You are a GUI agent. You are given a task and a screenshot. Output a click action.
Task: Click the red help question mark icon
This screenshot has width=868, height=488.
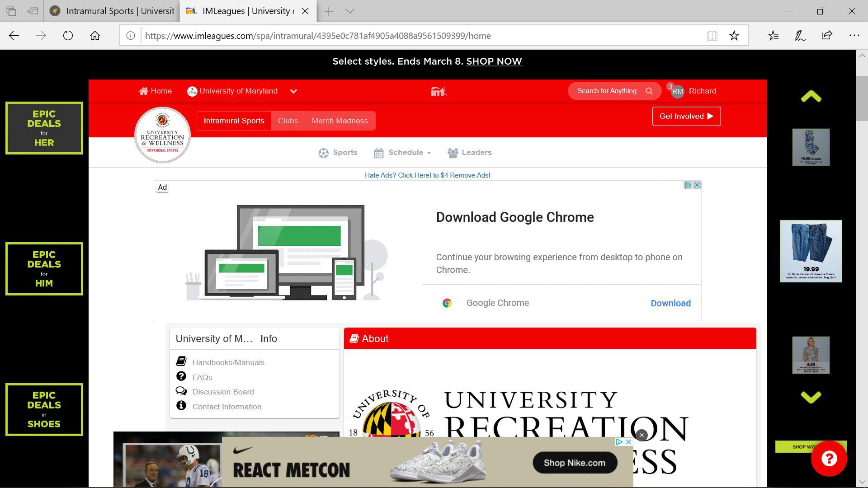coord(829,459)
